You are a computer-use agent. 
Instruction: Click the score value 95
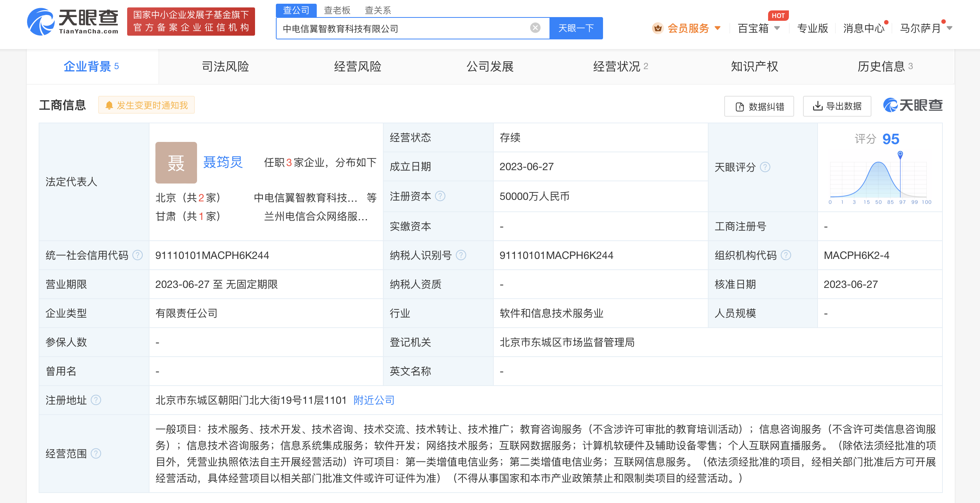[891, 139]
